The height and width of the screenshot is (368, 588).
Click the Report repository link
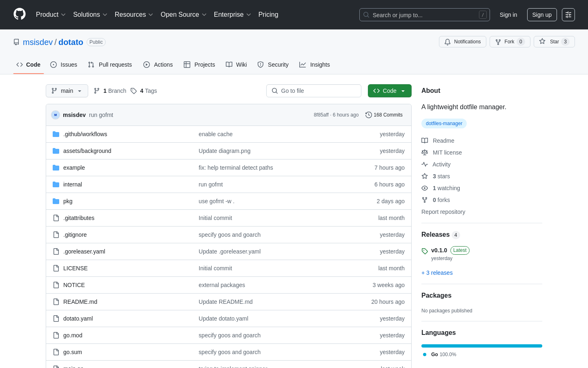click(x=443, y=212)
